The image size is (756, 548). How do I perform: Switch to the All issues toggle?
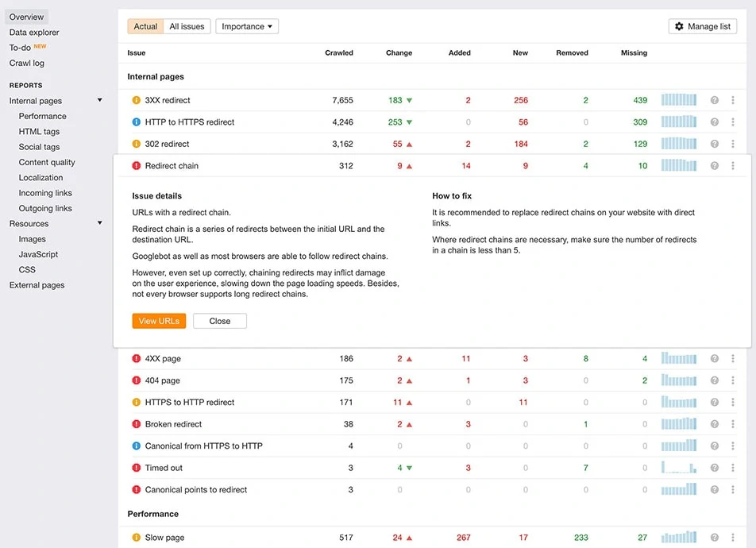[187, 26]
